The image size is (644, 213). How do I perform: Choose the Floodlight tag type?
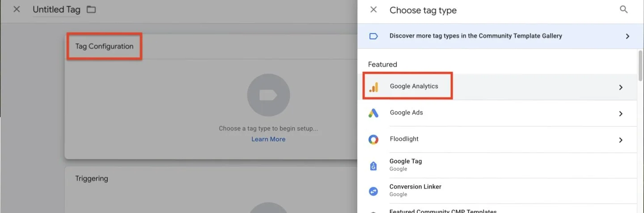click(x=497, y=139)
